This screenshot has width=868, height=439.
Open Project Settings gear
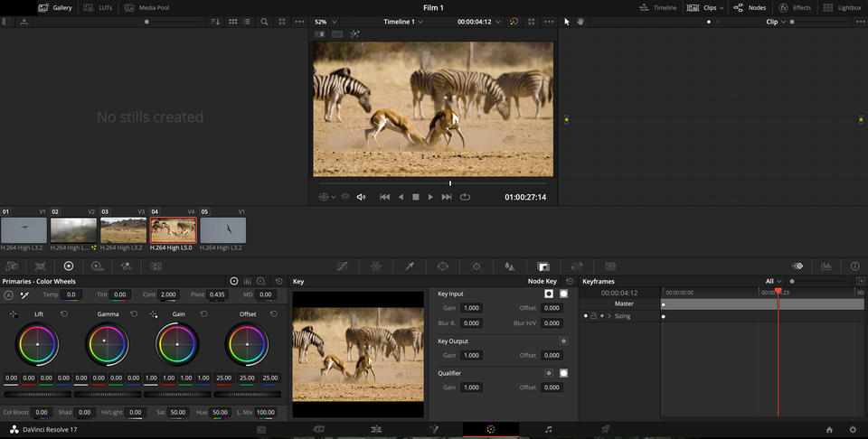click(853, 430)
